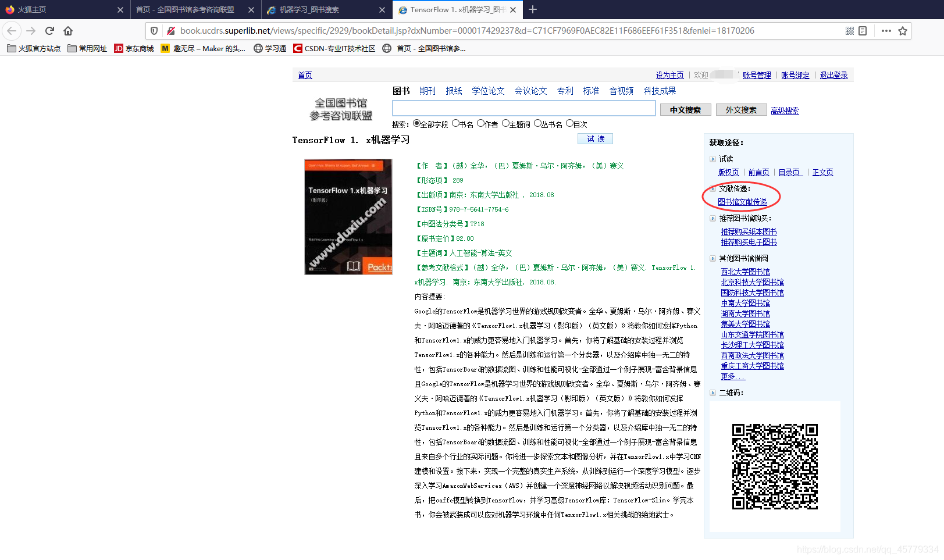Close the active TensorFlow tab
The image size is (944, 560).
click(513, 10)
